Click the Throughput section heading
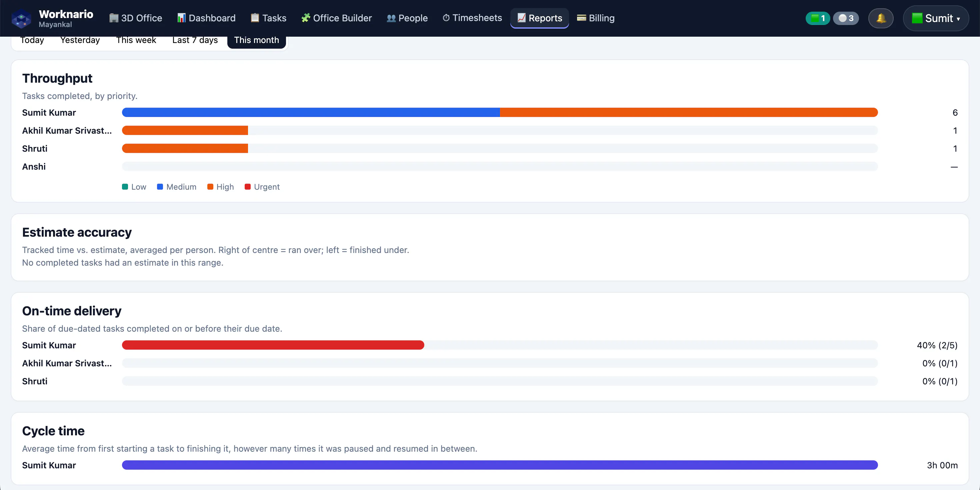 57,78
